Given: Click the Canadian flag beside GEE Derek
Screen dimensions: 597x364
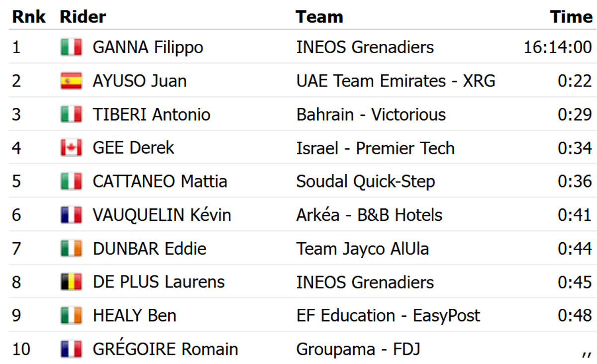Looking at the screenshot, I should [x=71, y=148].
